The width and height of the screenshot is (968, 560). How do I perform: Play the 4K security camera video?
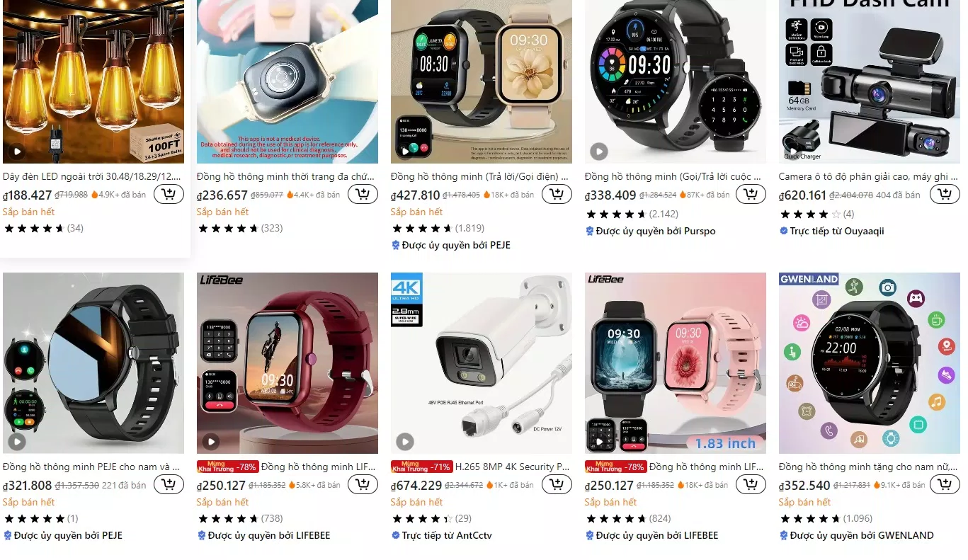(405, 442)
